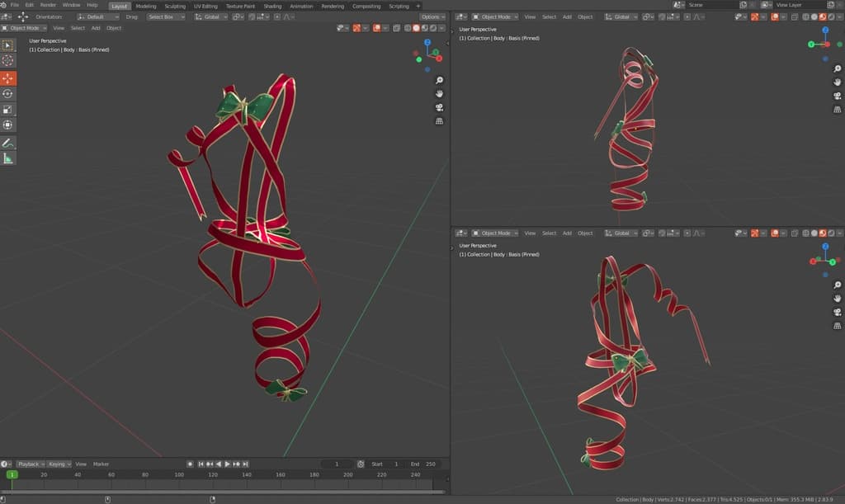
Task: Toggle X-ray in main viewport header
Action: tap(396, 28)
